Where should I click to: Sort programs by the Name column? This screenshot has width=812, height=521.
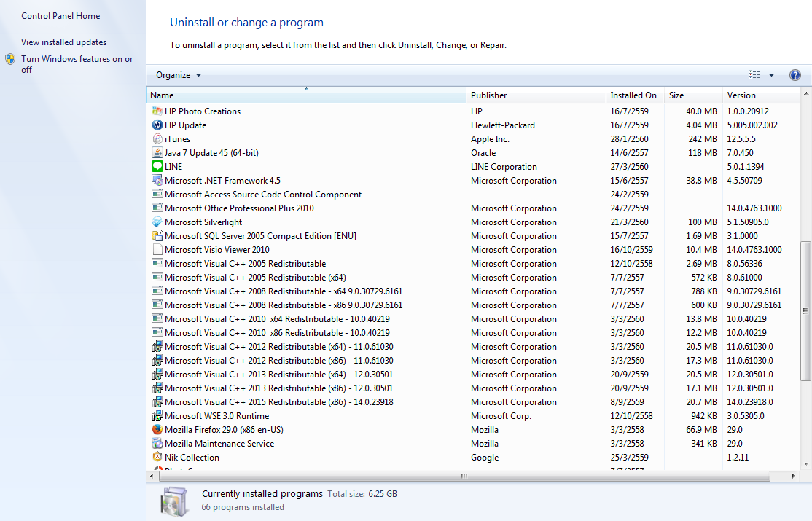coord(307,95)
